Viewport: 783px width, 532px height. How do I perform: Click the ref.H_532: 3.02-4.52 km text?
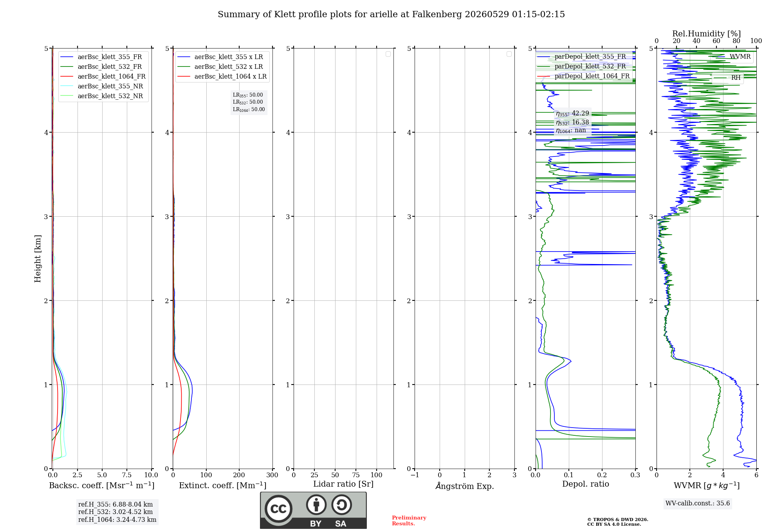115,512
